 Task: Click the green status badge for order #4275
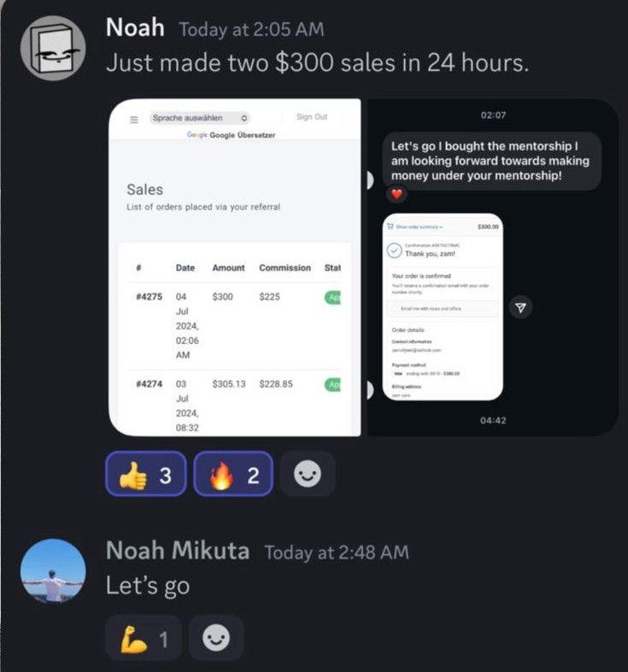point(333,297)
